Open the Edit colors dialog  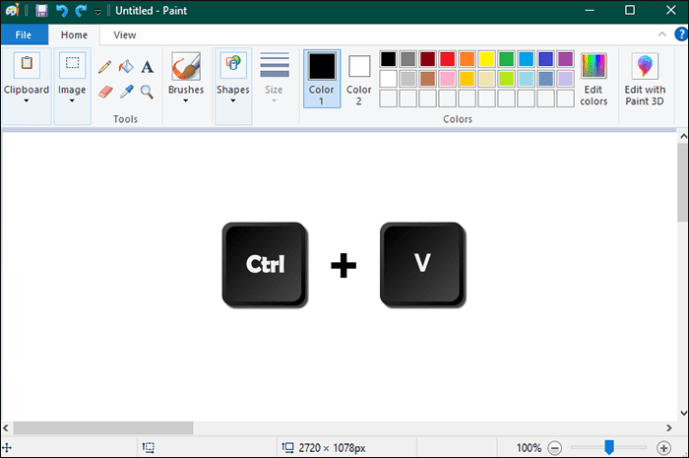(594, 79)
